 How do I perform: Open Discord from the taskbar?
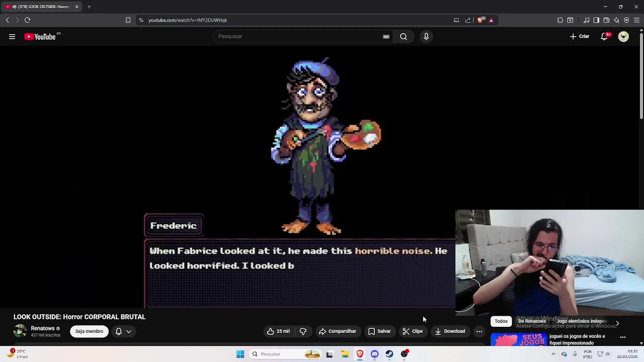pyautogui.click(x=374, y=354)
